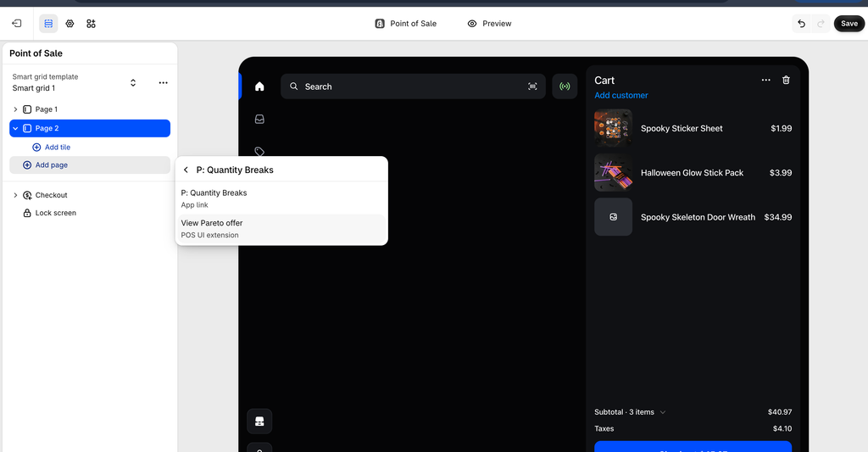Click the Taxes label
Image resolution: width=868 pixels, height=452 pixels.
pyautogui.click(x=604, y=429)
